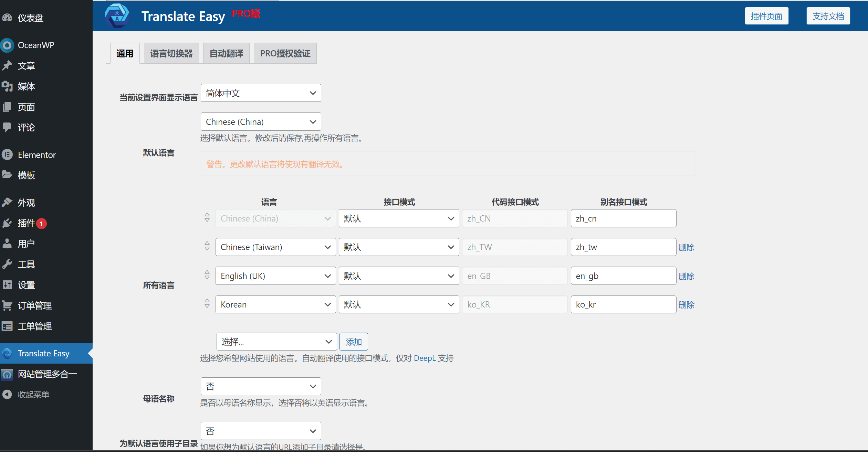Click the 插件页面 plugin page button
Viewport: 868px width, 452px height.
click(767, 15)
